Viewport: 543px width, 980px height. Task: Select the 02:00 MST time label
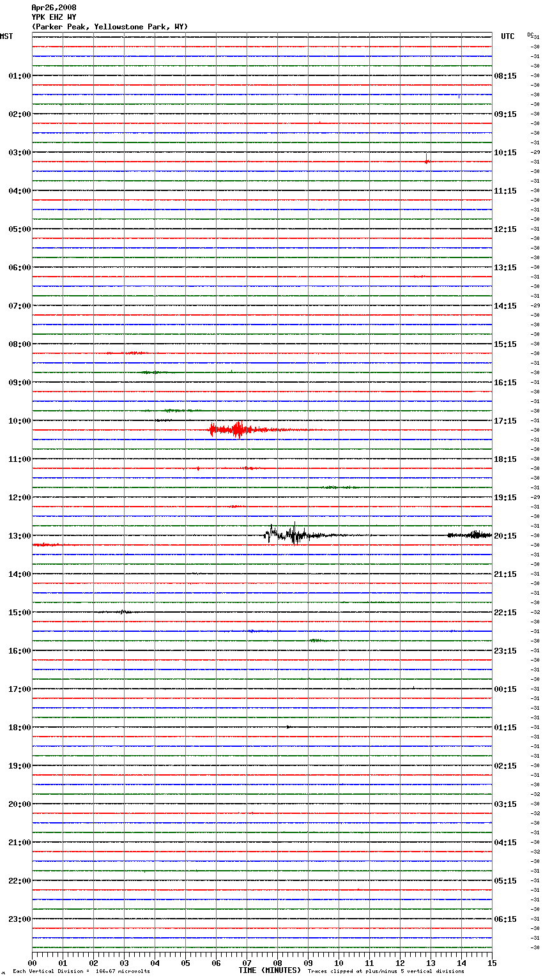pos(20,114)
